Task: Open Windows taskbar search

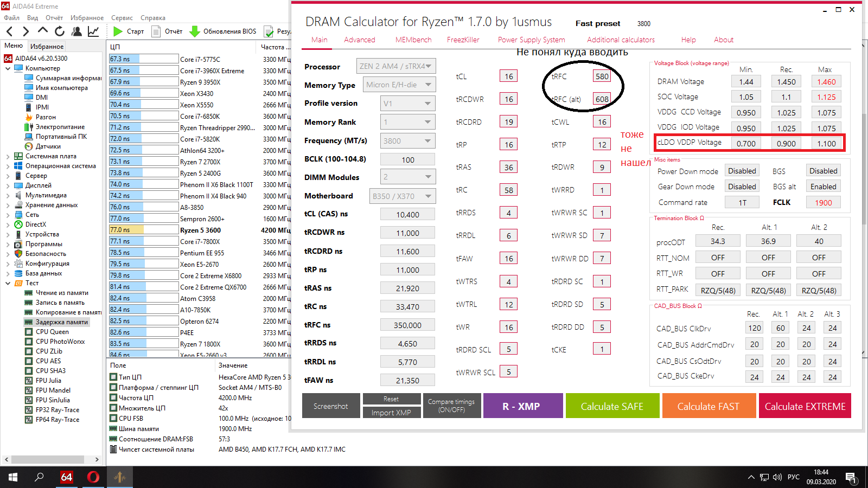Action: click(39, 477)
